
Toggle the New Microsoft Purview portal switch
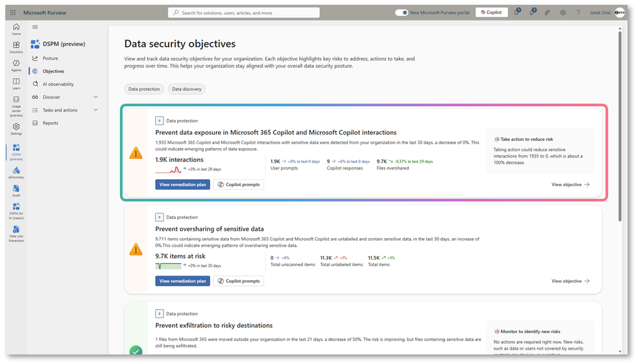[x=402, y=13]
